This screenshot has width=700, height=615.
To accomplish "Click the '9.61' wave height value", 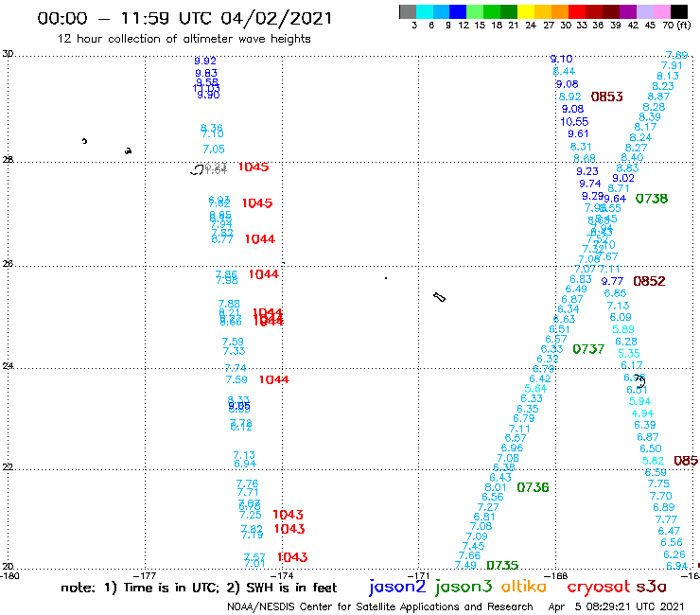I will 578,133.
